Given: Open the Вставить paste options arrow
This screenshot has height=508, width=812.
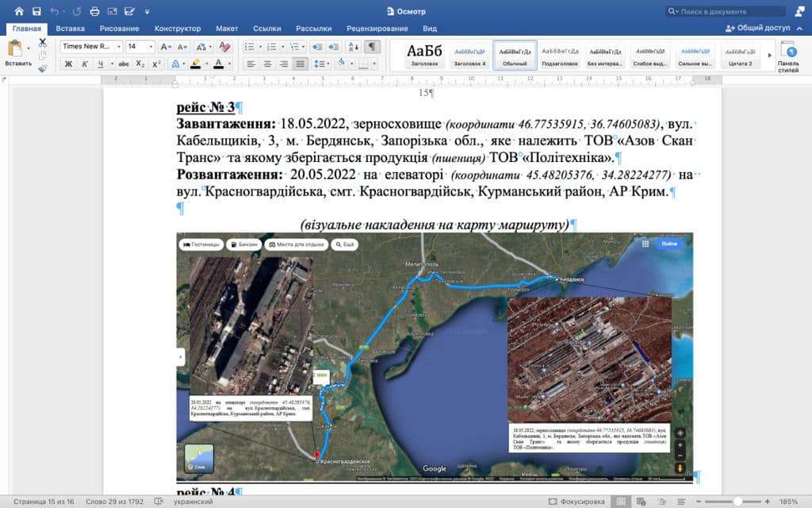Looking at the screenshot, I should point(29,48).
